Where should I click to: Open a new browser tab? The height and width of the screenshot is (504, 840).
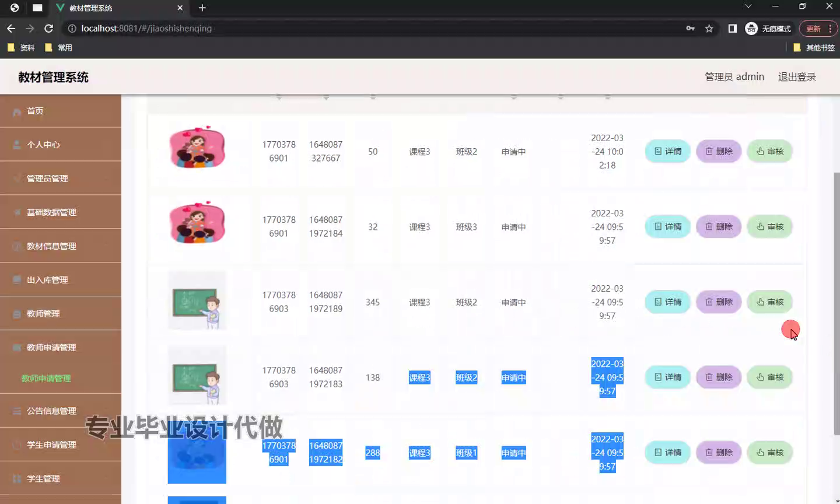pos(202,8)
